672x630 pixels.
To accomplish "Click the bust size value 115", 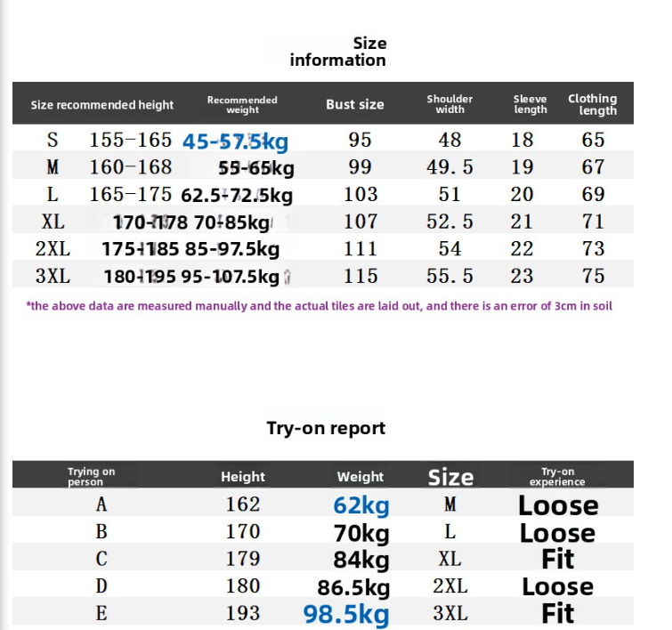I will point(360,277).
